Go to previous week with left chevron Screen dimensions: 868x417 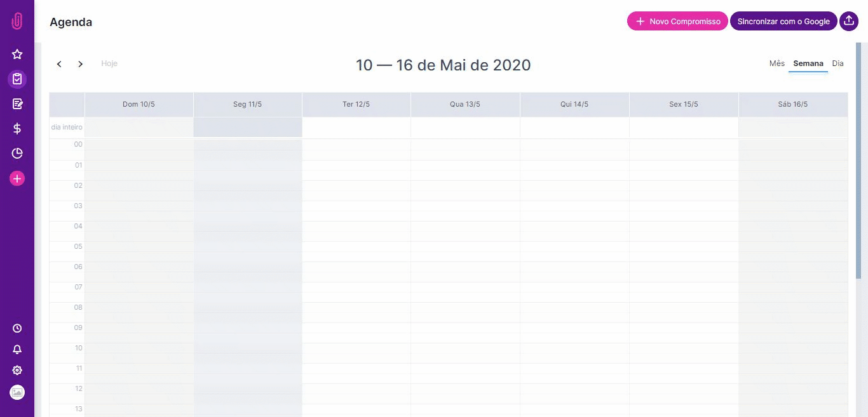[x=59, y=64]
